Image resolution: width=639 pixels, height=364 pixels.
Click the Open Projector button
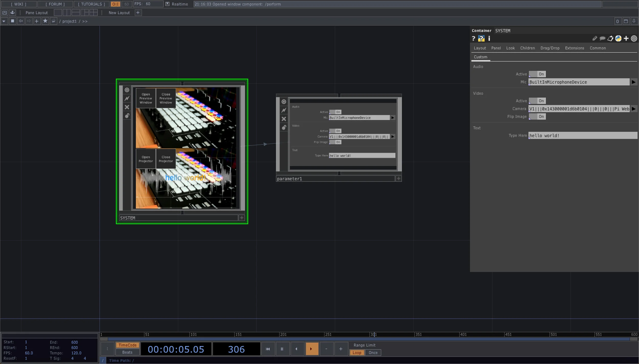(146, 159)
